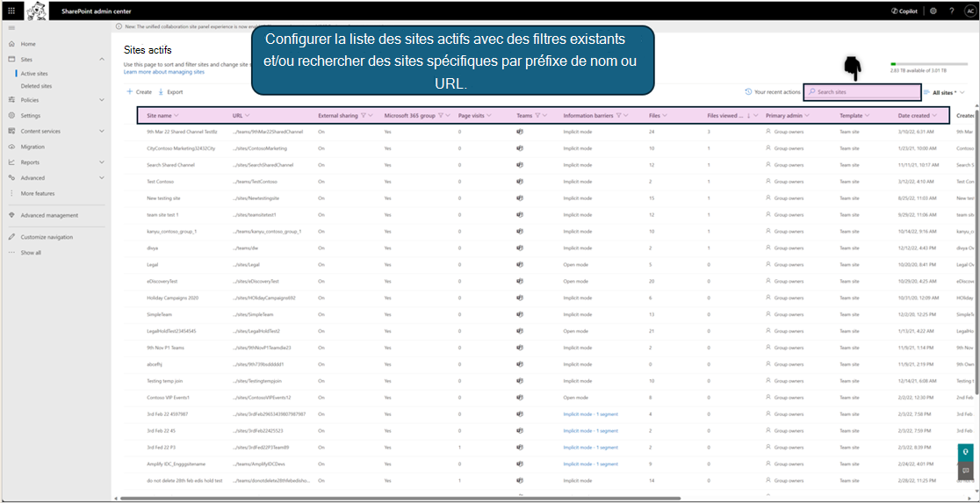980x503 pixels.
Task: Expand the Policies navigation group
Action: point(102,100)
